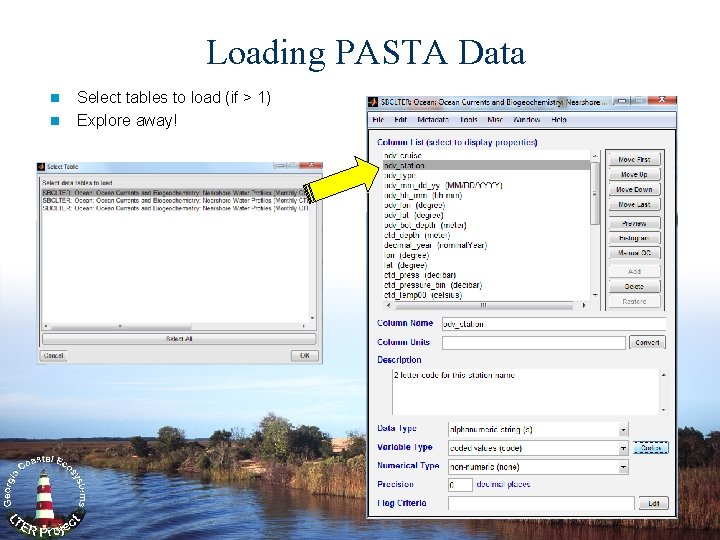Click the Move Up button
This screenshot has height=540, width=720.
coord(634,174)
